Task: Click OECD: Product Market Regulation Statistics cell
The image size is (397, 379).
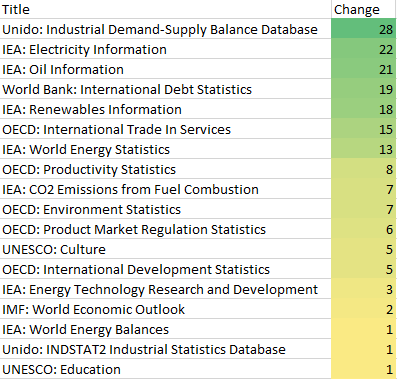Action: coord(165,229)
